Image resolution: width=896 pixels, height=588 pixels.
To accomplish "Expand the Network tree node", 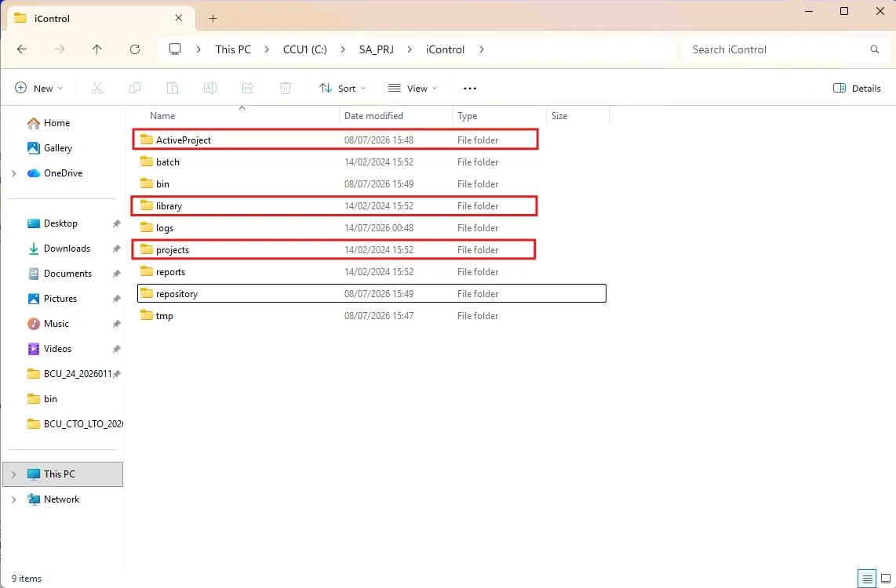I will coord(13,499).
